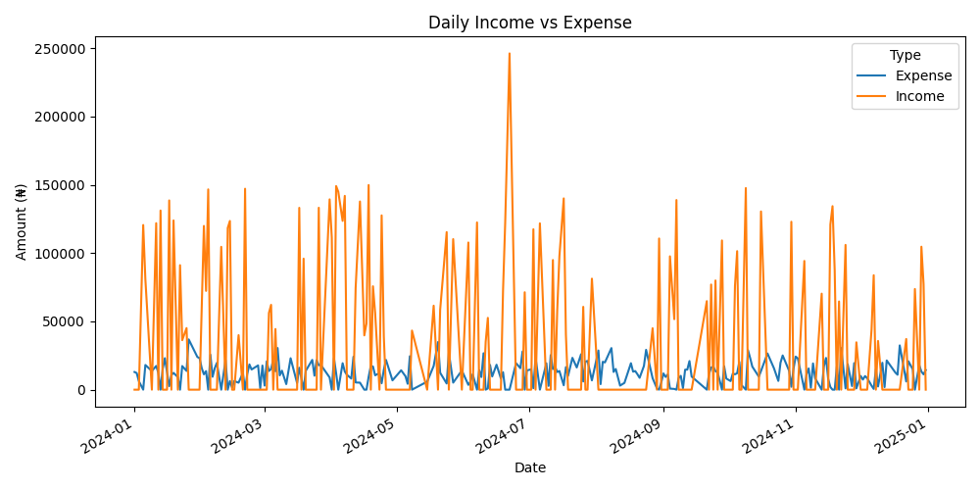Click the y-axis tick label 0
The width and height of the screenshot is (980, 490).
tap(84, 391)
